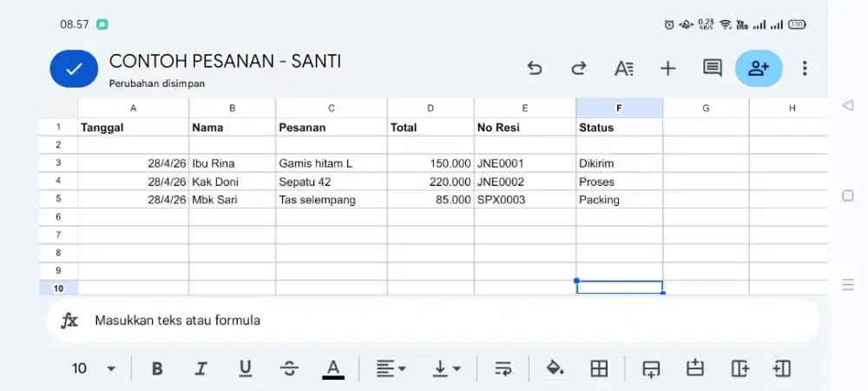Expand the vertical alignment dropdown

[x=446, y=369]
